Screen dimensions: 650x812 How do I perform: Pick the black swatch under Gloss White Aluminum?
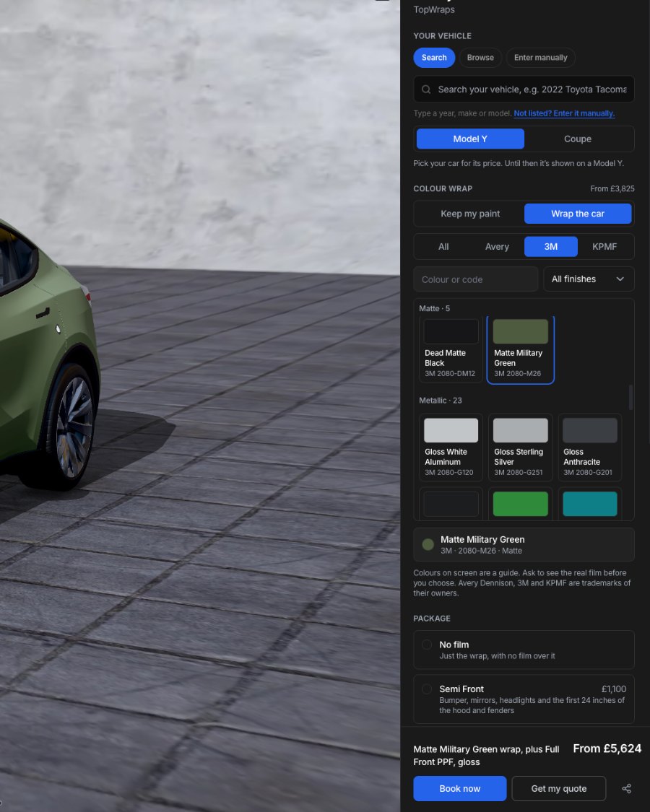tap(451, 503)
